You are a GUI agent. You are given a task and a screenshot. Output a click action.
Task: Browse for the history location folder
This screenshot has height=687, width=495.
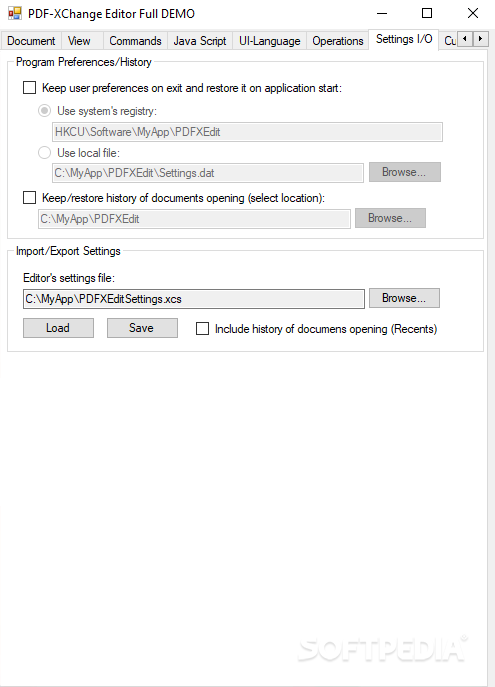coord(390,218)
